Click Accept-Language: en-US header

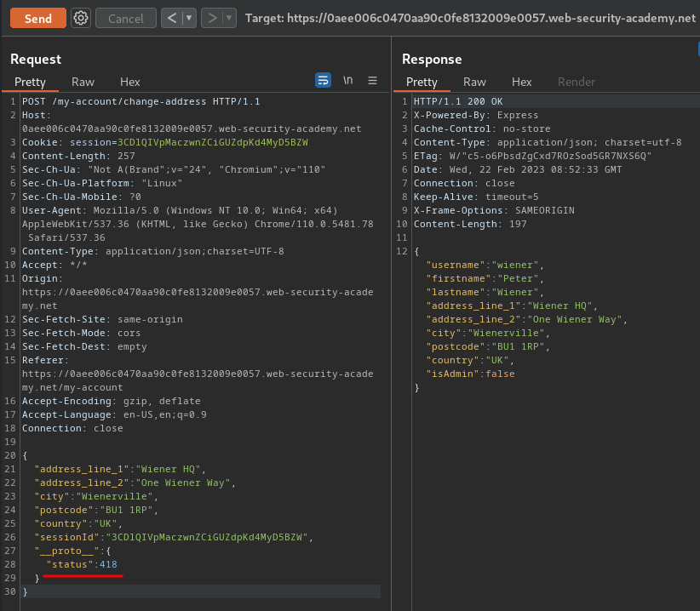[x=114, y=414]
